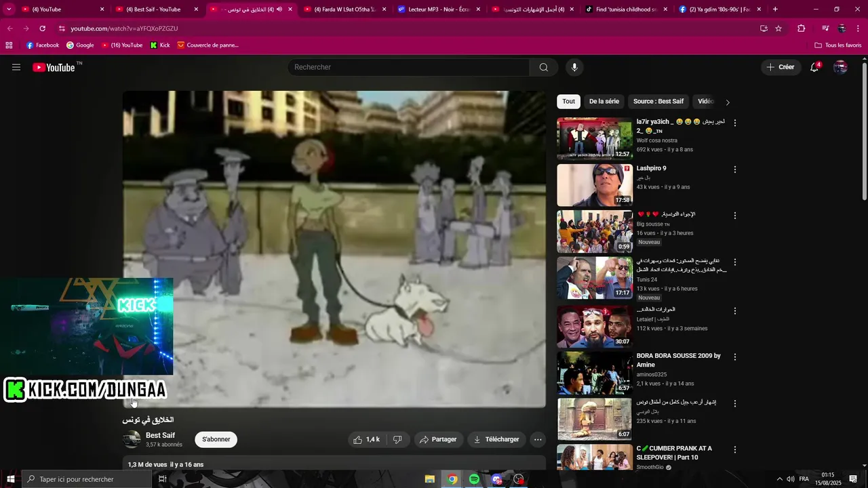Show hidden system tray icons
Screen dimensions: 868x488
click(779, 479)
